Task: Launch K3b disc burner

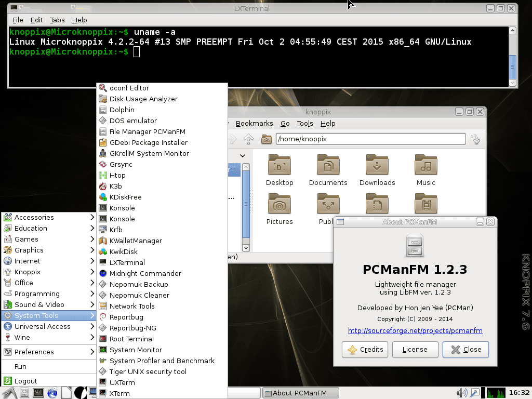Action: pos(162,186)
